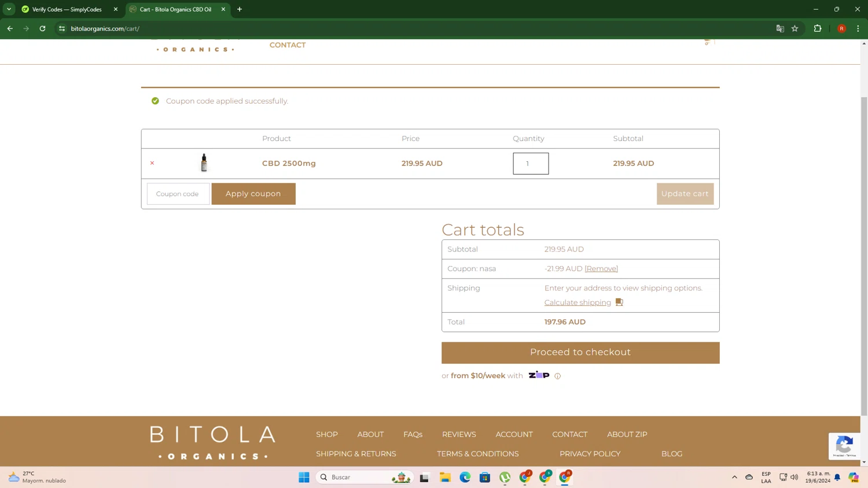Click the address bar URL
The image size is (868, 488).
[x=105, y=28]
